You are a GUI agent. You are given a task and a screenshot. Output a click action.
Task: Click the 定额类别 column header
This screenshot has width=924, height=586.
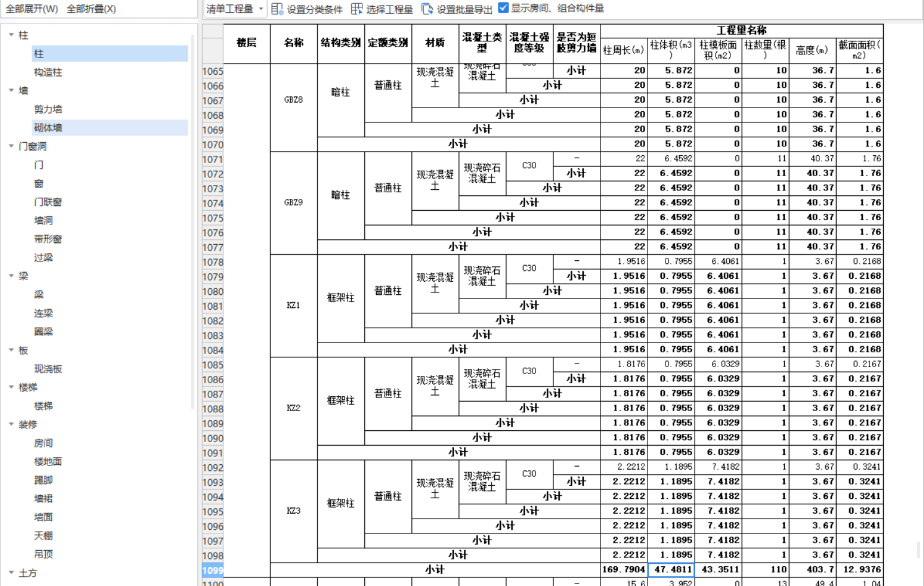pos(388,43)
